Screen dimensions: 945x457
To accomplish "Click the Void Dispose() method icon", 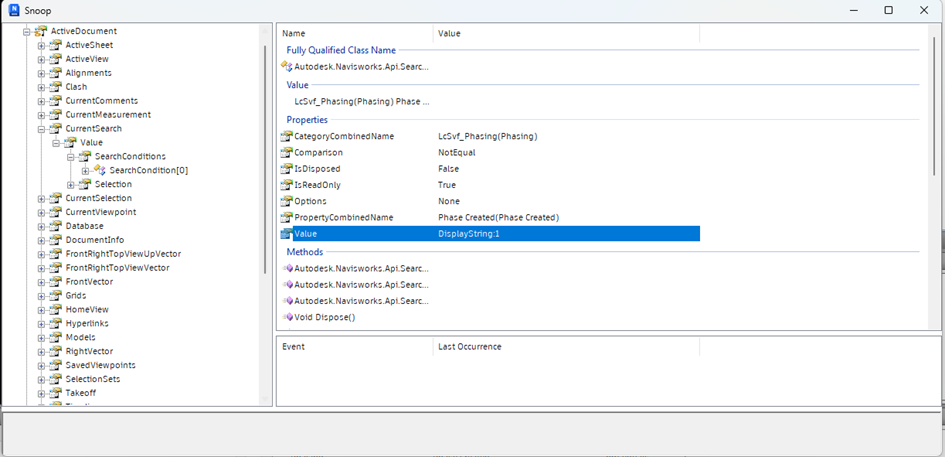I will pos(287,317).
